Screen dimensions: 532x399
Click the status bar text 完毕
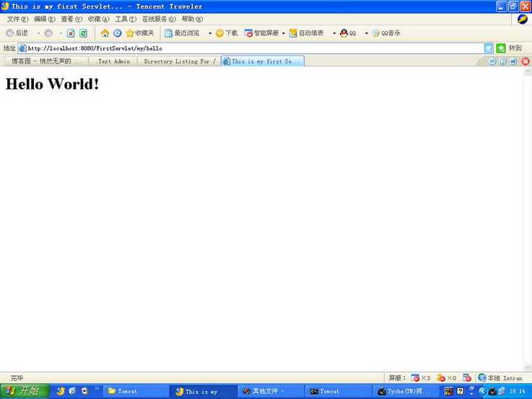17,377
